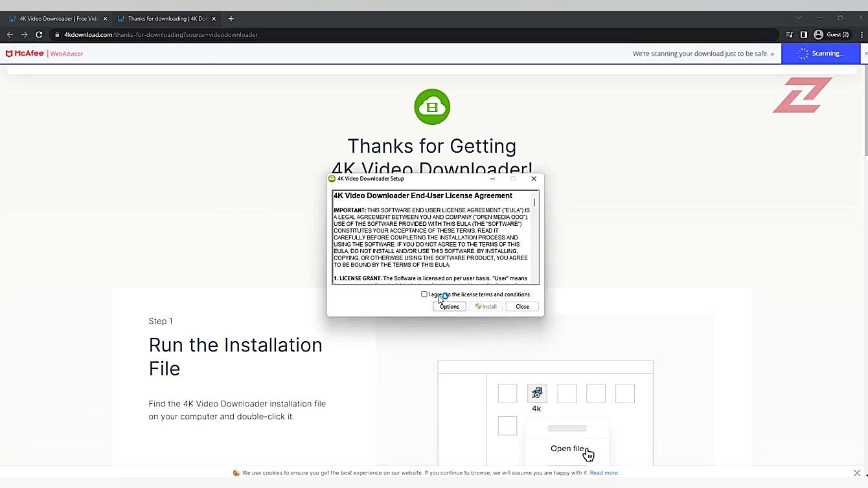868x488 pixels.
Task: Click the scanning your download message
Action: point(703,54)
